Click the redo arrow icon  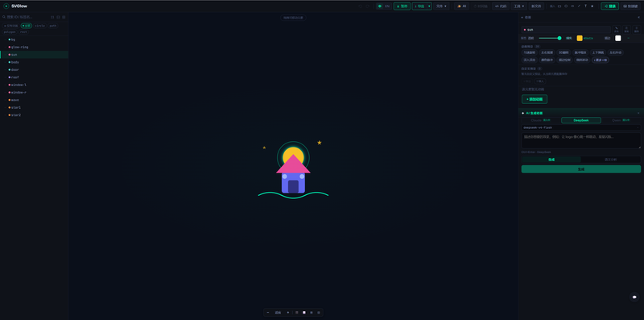pyautogui.click(x=368, y=6)
